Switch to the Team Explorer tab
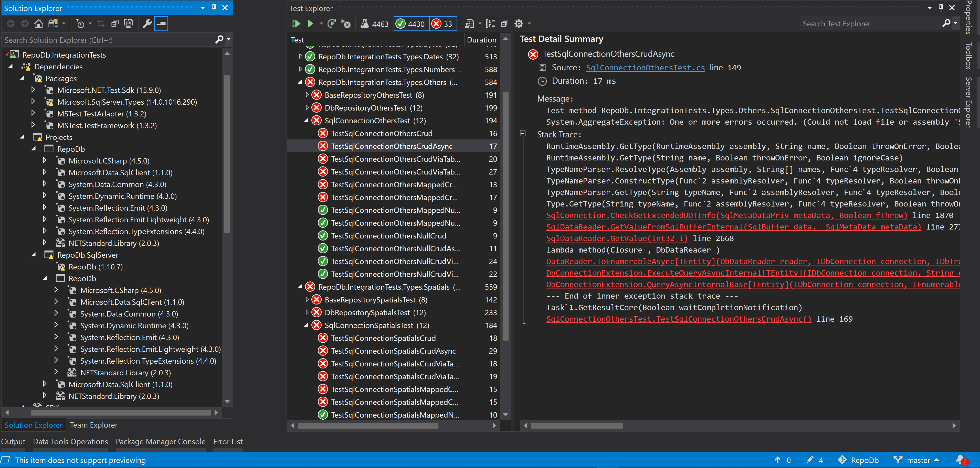Image resolution: width=980 pixels, height=468 pixels. pyautogui.click(x=93, y=425)
